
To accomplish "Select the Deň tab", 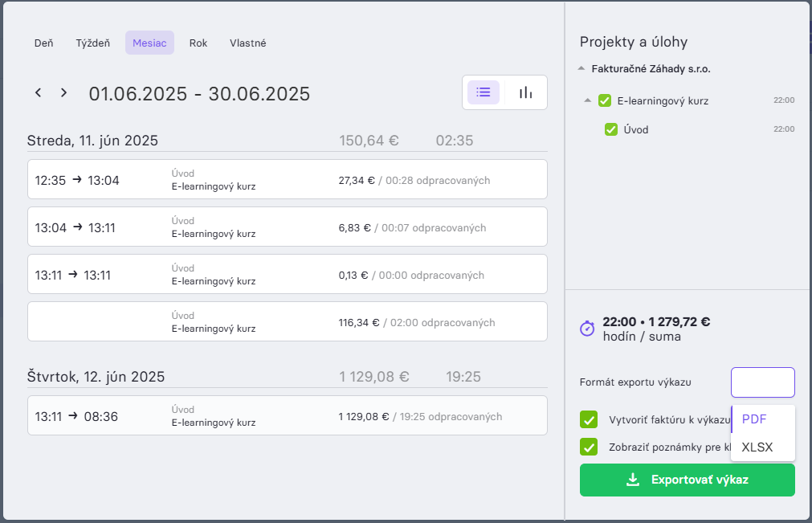I will click(x=44, y=43).
